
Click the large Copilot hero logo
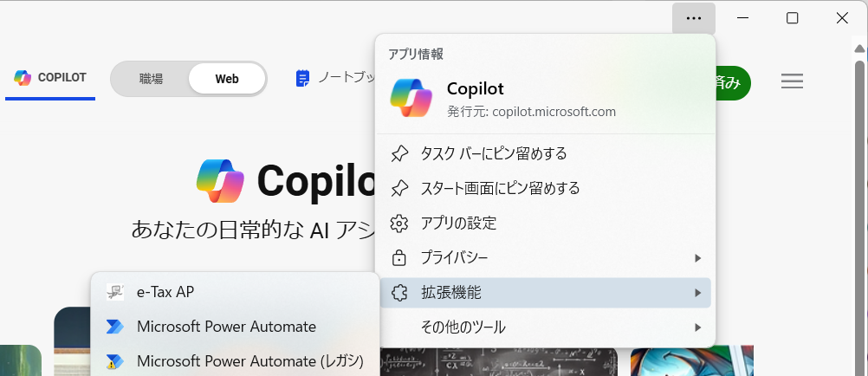pos(220,181)
